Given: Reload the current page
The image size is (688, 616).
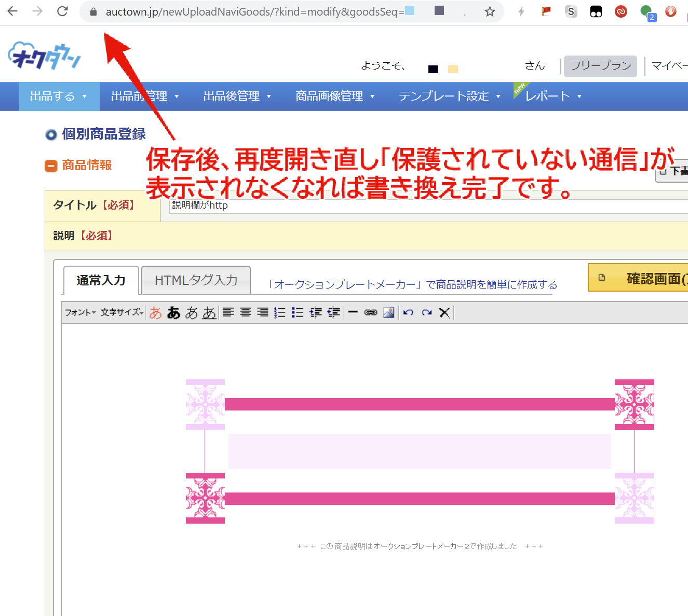Looking at the screenshot, I should coord(62,11).
